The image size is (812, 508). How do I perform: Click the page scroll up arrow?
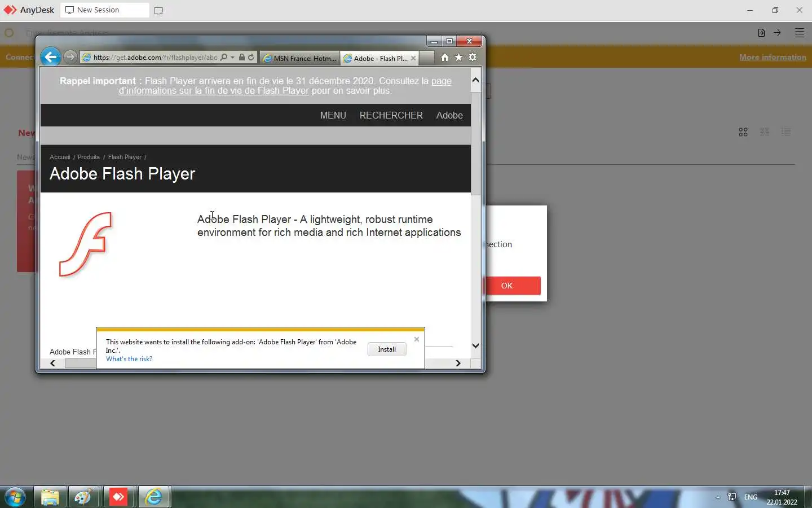[x=476, y=80]
